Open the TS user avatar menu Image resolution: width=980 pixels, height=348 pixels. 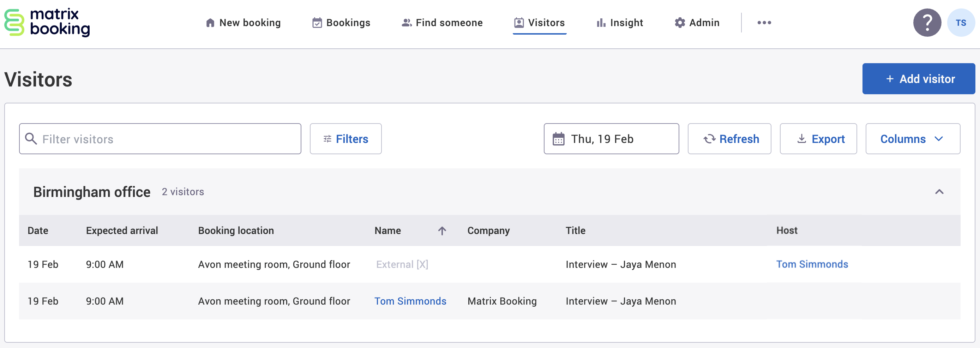tap(961, 23)
